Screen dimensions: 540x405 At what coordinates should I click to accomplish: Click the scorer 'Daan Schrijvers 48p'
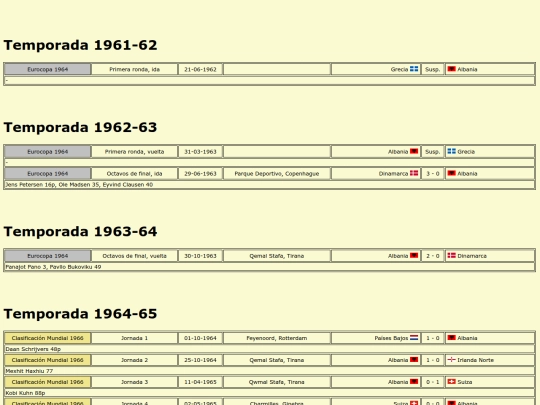(33, 349)
